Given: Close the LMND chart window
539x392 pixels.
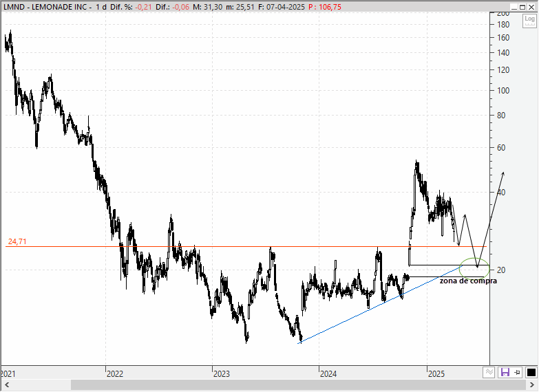Looking at the screenshot, I should click(531, 7).
